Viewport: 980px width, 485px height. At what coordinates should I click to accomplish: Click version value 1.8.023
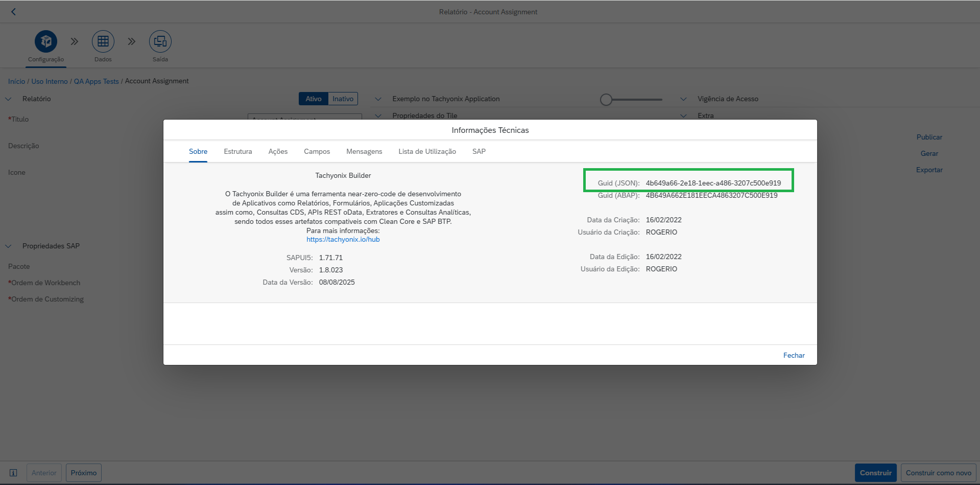pyautogui.click(x=331, y=270)
